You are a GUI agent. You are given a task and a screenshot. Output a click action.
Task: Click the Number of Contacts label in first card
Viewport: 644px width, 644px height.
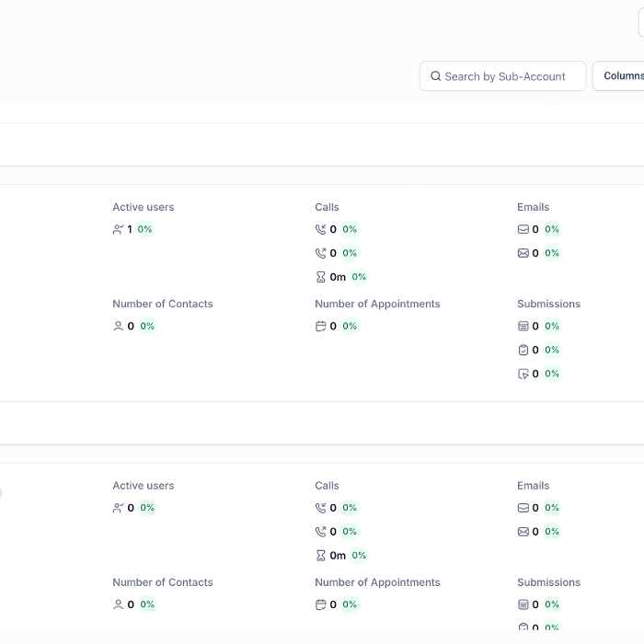162,304
